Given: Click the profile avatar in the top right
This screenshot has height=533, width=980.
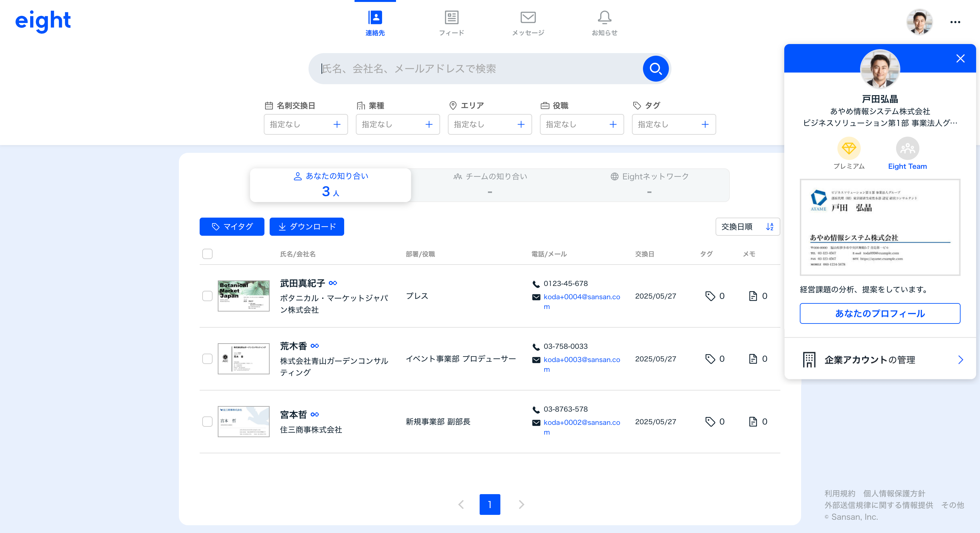Looking at the screenshot, I should tap(919, 22).
